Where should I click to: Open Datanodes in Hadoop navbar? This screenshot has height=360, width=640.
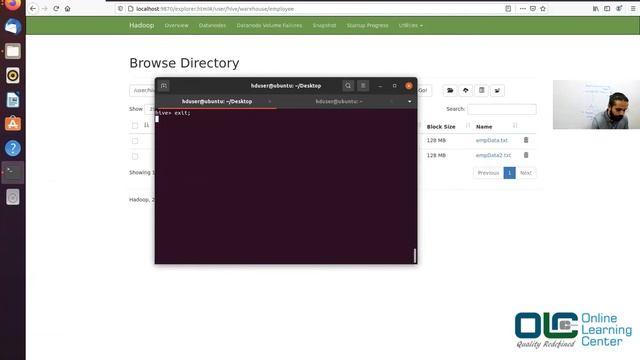(212, 25)
